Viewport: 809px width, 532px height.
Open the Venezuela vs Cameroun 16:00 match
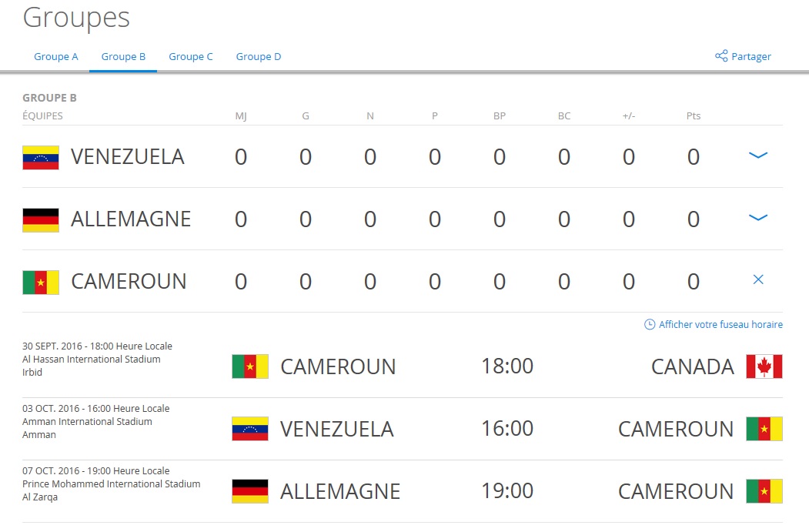(x=507, y=429)
